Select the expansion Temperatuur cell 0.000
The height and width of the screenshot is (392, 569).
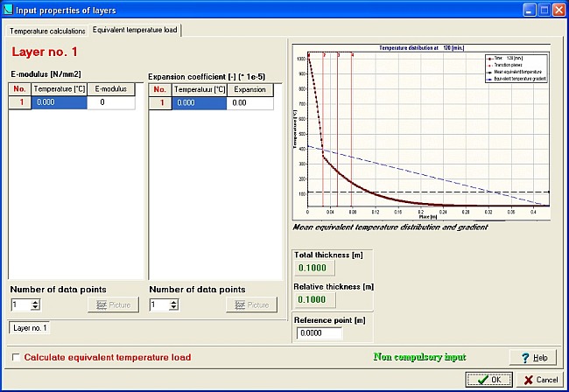tap(200, 103)
